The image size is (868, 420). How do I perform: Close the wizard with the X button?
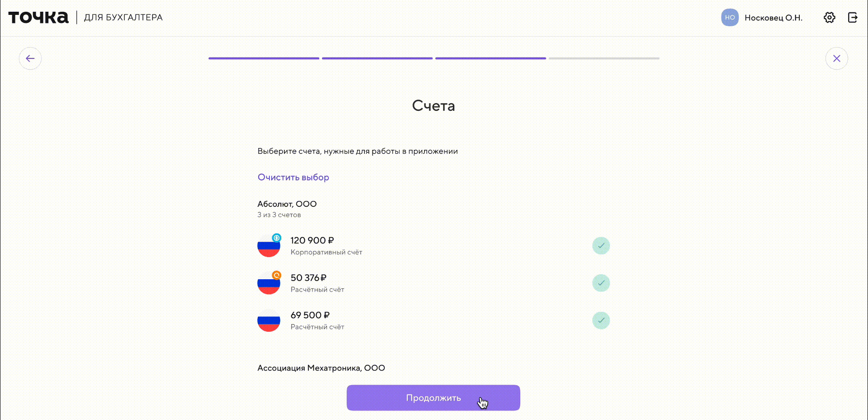tap(836, 58)
